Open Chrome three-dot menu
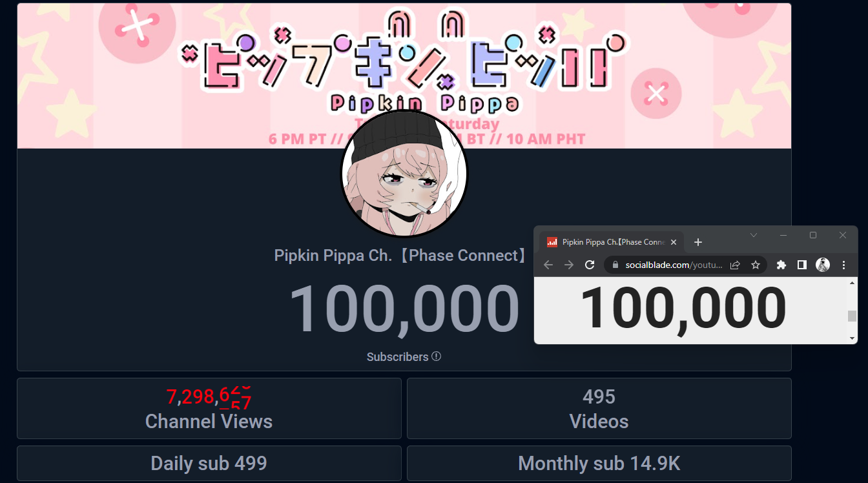868x483 pixels. pyautogui.click(x=843, y=265)
